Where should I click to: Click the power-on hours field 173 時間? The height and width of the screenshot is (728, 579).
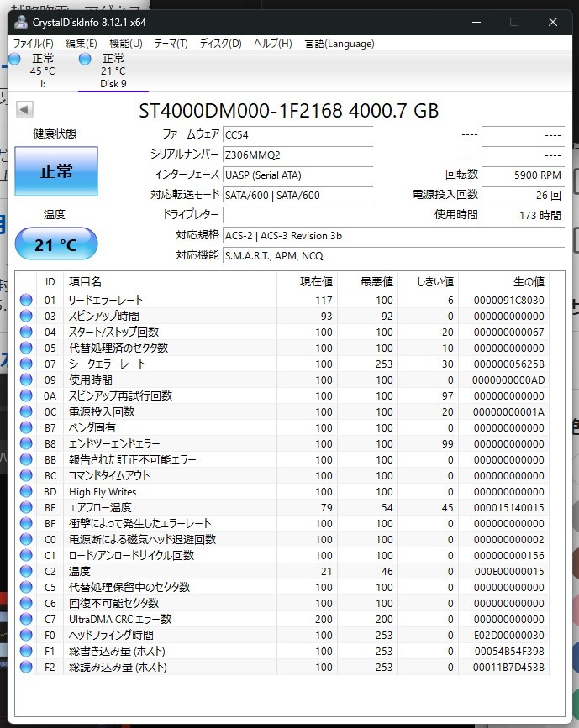click(x=523, y=215)
